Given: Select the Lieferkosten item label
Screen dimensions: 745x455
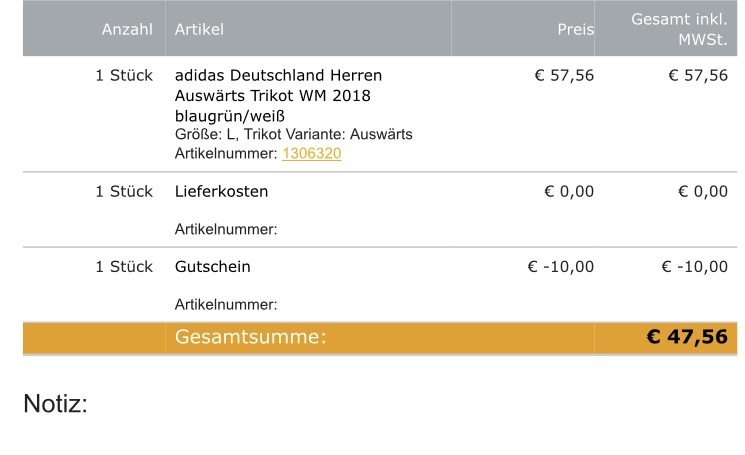Looking at the screenshot, I should coord(221,191).
